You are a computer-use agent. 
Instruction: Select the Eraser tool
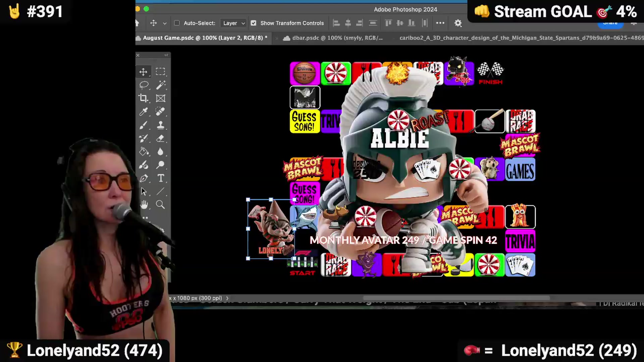(x=160, y=138)
